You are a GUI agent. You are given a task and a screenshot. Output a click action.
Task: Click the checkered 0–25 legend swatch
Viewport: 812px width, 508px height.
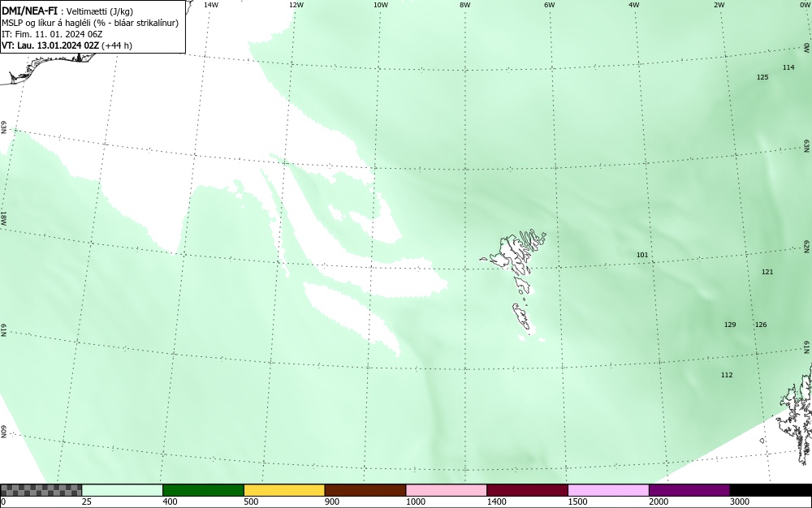(x=41, y=490)
